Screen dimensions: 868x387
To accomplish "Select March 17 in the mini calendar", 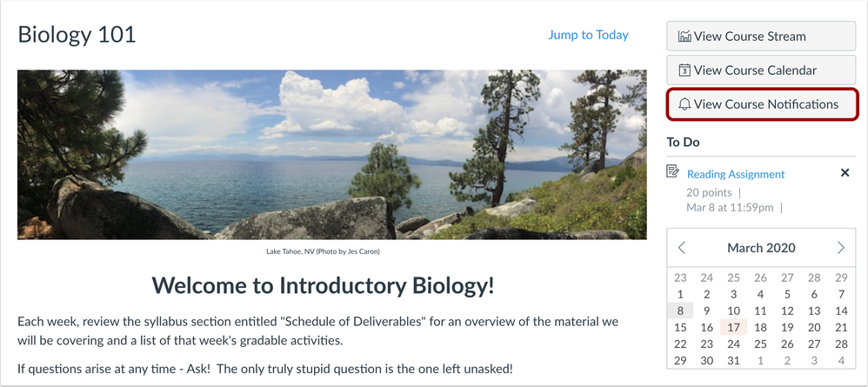I will (733, 327).
